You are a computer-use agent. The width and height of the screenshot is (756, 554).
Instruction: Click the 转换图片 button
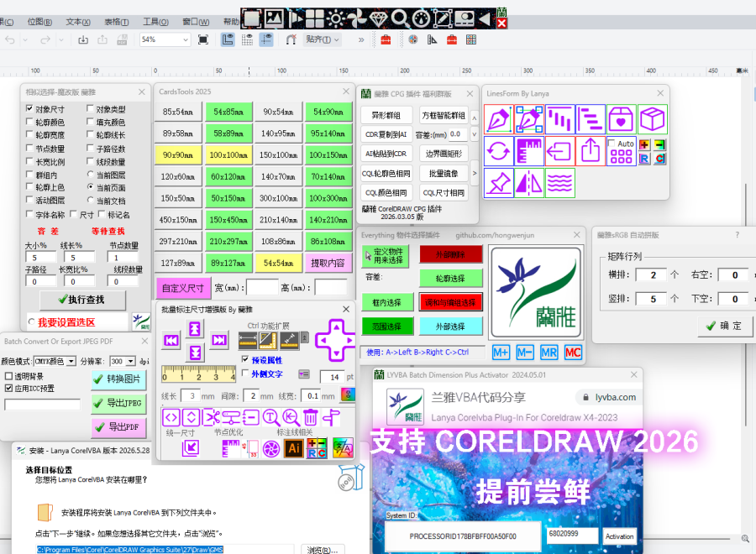click(118, 379)
